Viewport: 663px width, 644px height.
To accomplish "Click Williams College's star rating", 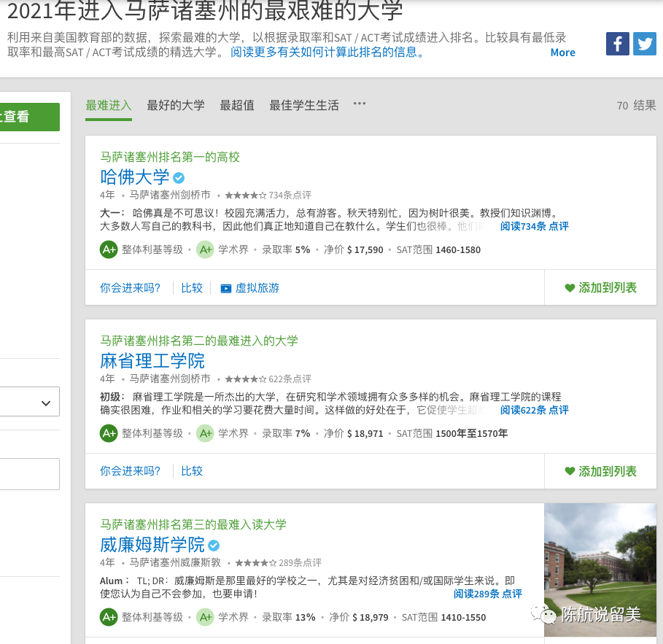I will pos(256,563).
